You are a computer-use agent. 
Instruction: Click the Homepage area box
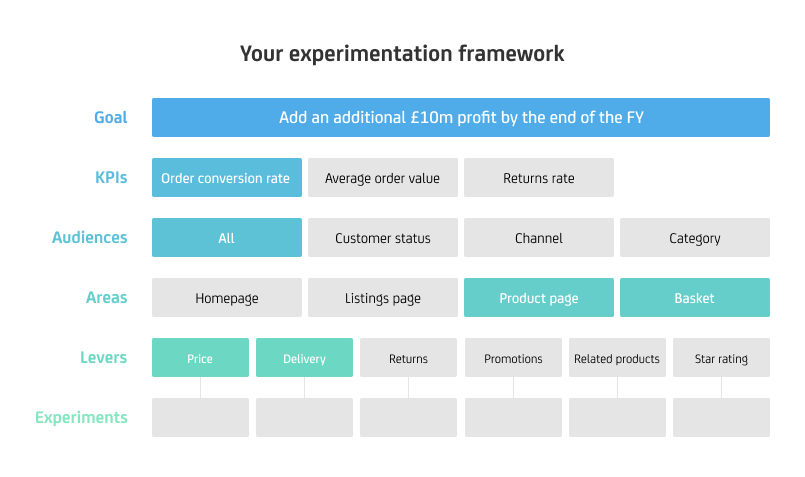tap(226, 298)
